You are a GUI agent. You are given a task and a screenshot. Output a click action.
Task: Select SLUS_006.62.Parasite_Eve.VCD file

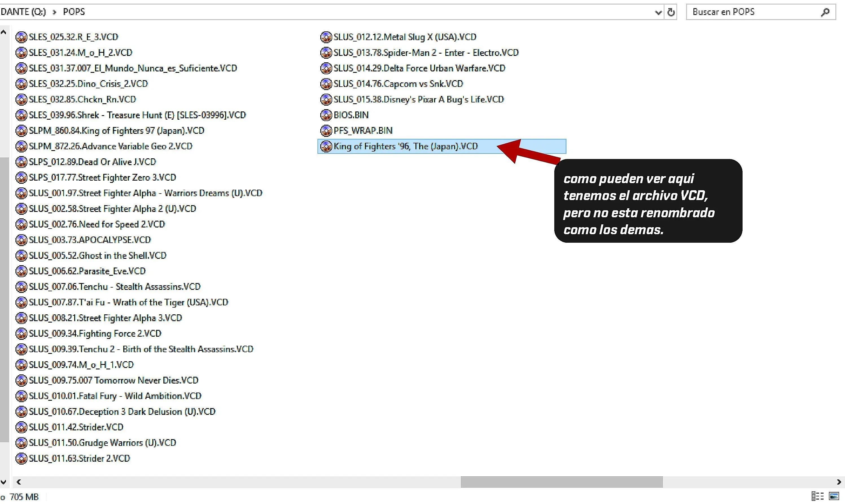click(x=81, y=271)
